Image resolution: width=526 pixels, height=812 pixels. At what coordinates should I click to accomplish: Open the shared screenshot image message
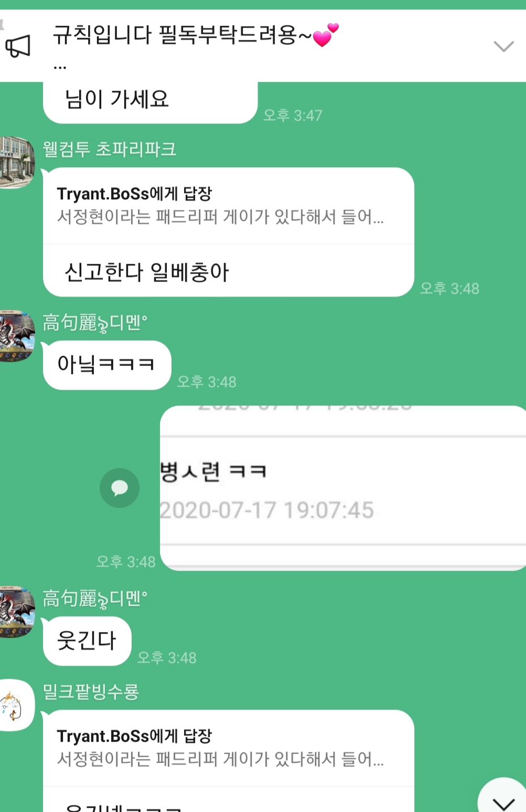[x=343, y=488]
